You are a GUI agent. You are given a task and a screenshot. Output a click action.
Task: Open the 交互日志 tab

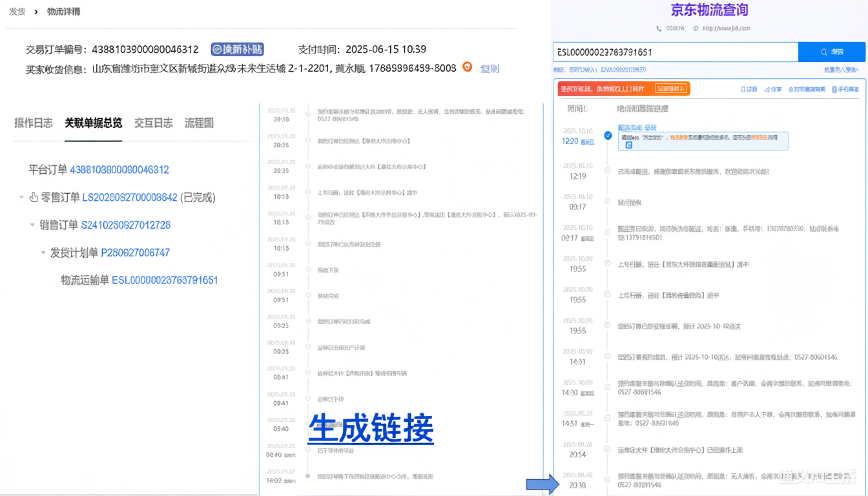[153, 123]
